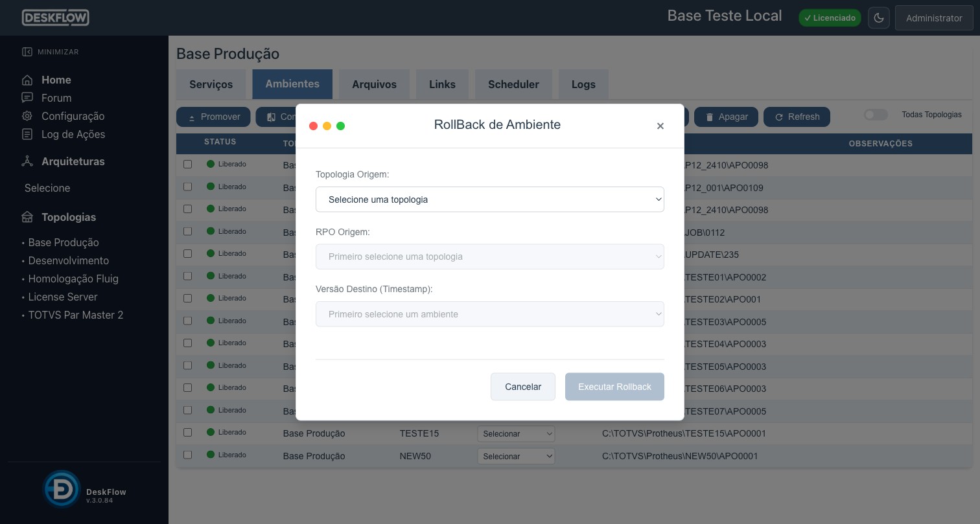Click the DeskFlow logo in the header
Screen dimensions: 980x524
(55, 17)
